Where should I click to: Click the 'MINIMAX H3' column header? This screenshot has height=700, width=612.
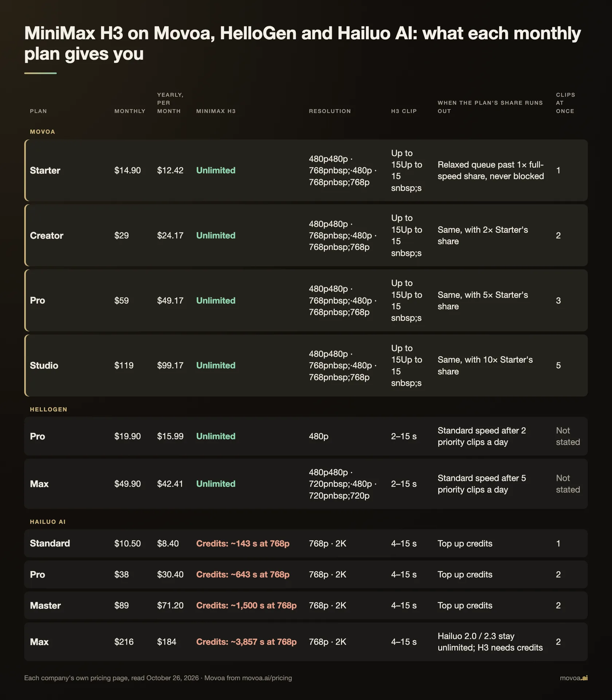tap(216, 111)
